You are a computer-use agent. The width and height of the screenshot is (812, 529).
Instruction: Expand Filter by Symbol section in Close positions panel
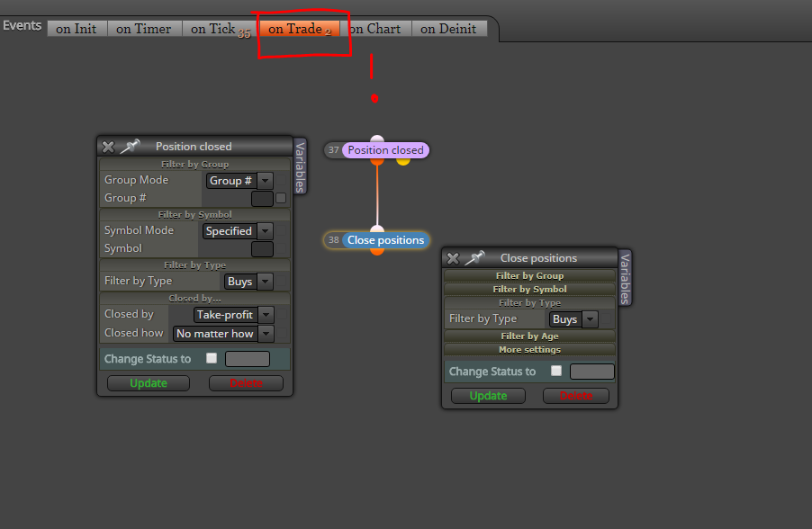[x=529, y=290]
